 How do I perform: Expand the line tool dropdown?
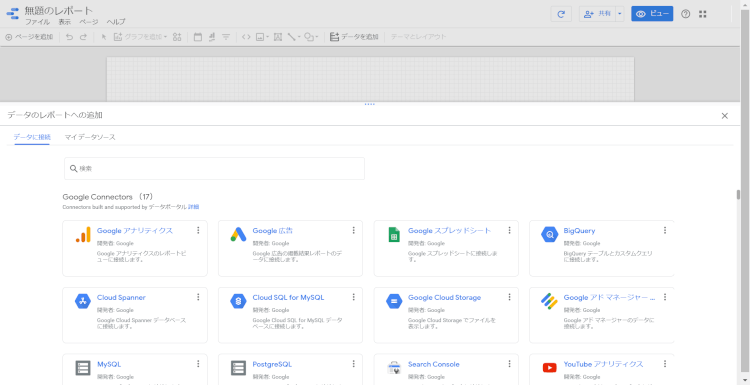[x=299, y=37]
